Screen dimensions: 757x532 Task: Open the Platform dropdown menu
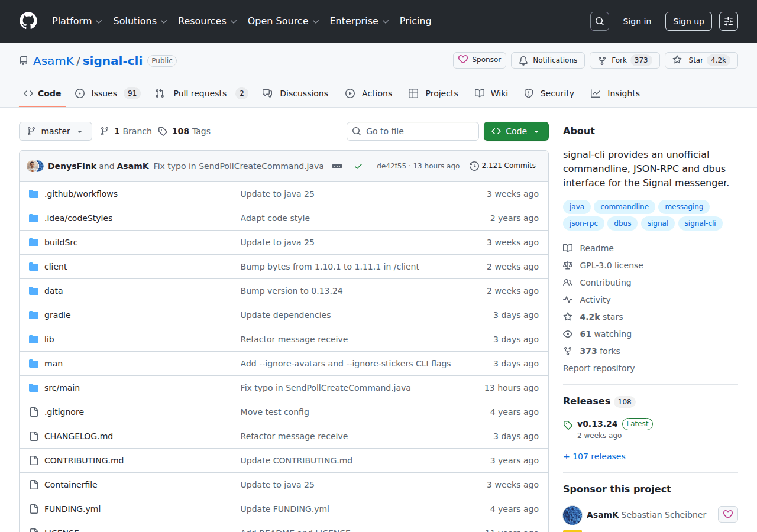pos(77,21)
